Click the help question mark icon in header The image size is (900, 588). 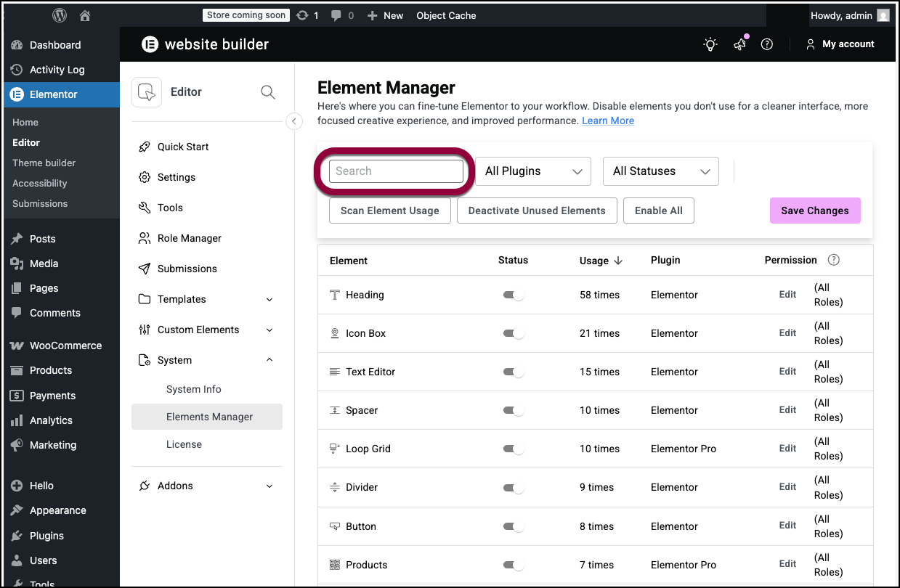click(766, 44)
